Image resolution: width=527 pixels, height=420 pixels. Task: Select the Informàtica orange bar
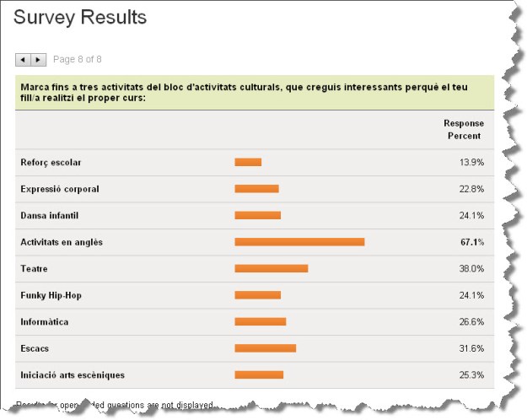coord(260,321)
